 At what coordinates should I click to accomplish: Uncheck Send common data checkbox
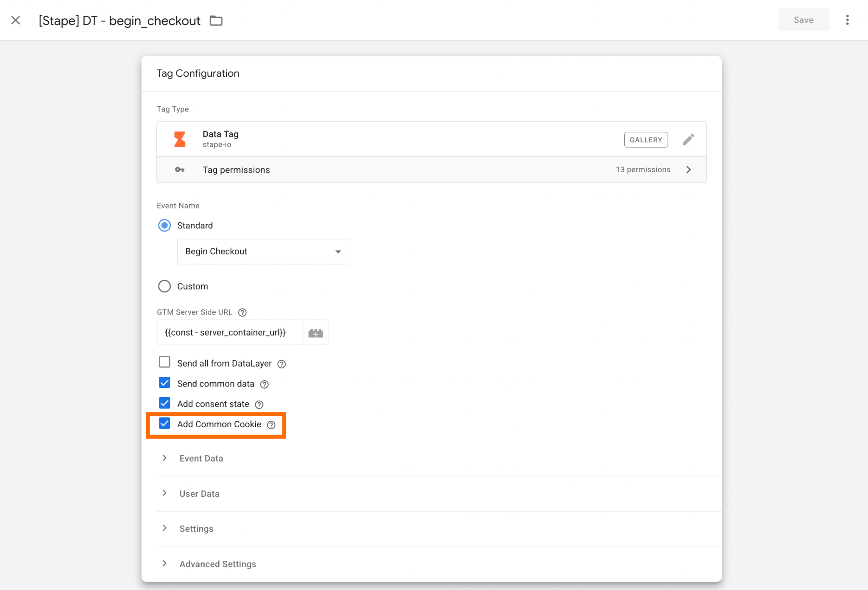[164, 382]
